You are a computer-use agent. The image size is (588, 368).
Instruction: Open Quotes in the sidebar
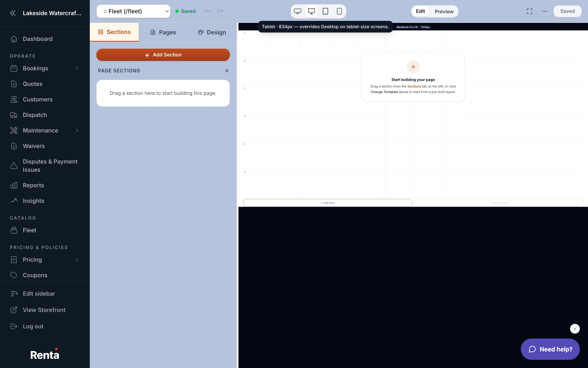coord(32,84)
